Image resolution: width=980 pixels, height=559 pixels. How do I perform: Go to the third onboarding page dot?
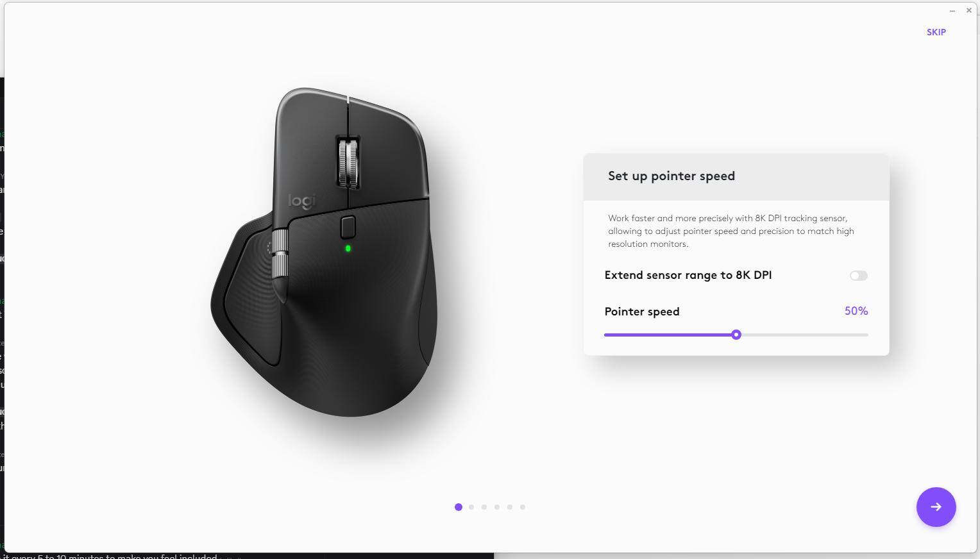(x=484, y=507)
